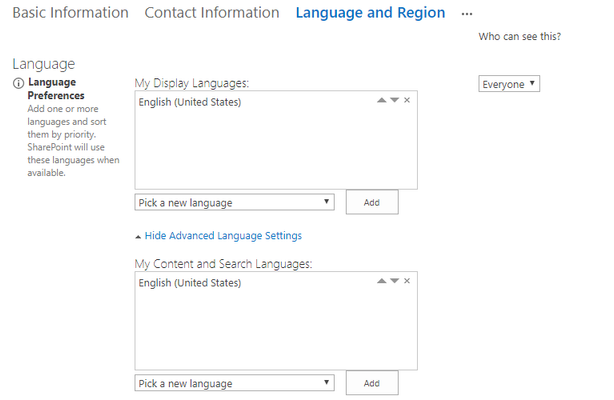Click the Language Preferences info icon

[x=18, y=83]
